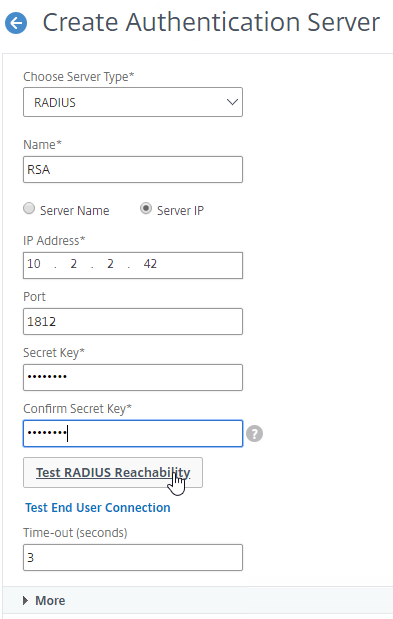Screen dimensions: 393x619
Task: Click the first IP octet showing 10
Action: [x=34, y=264]
